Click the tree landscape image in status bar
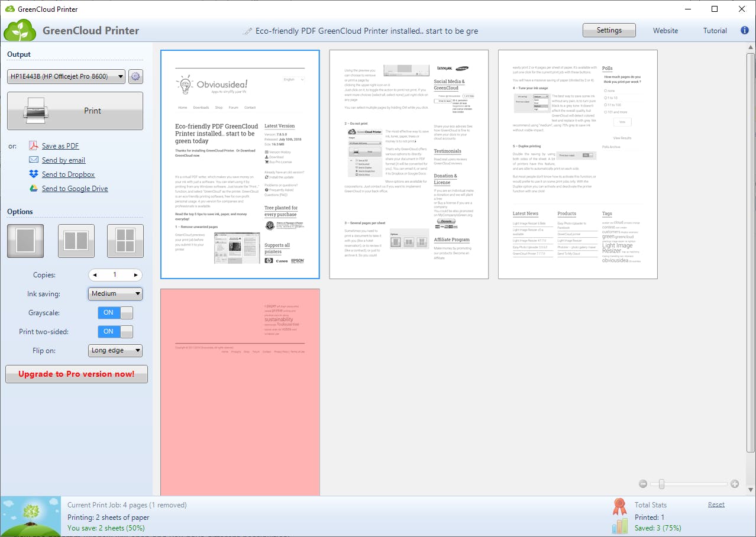756x537 pixels. pyautogui.click(x=31, y=517)
